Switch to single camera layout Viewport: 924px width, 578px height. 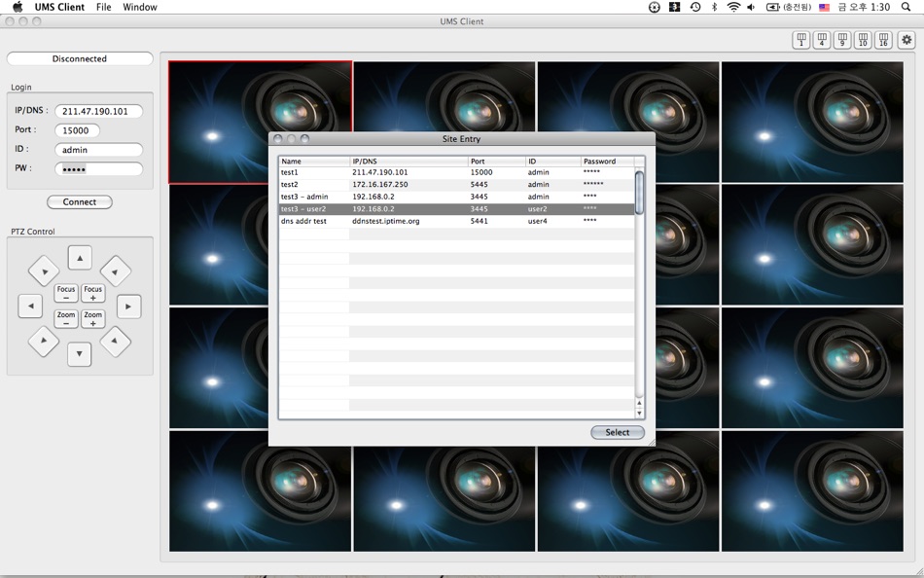point(800,40)
